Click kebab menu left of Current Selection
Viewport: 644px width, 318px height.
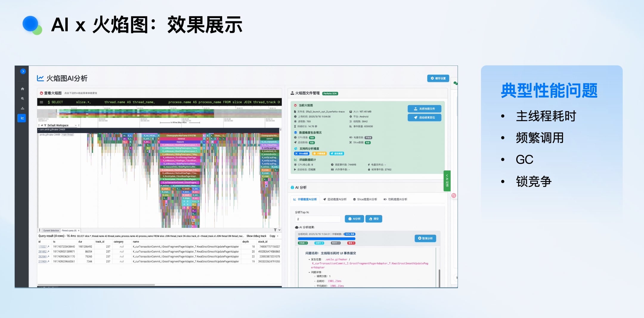coord(40,230)
